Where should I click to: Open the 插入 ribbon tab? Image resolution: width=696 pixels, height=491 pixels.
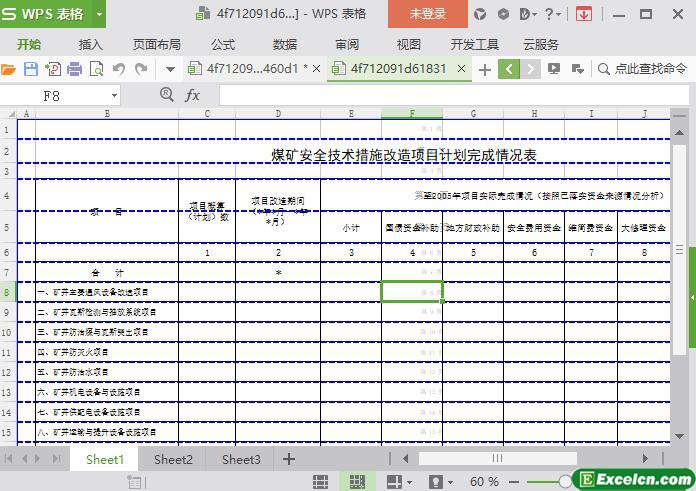(91, 44)
